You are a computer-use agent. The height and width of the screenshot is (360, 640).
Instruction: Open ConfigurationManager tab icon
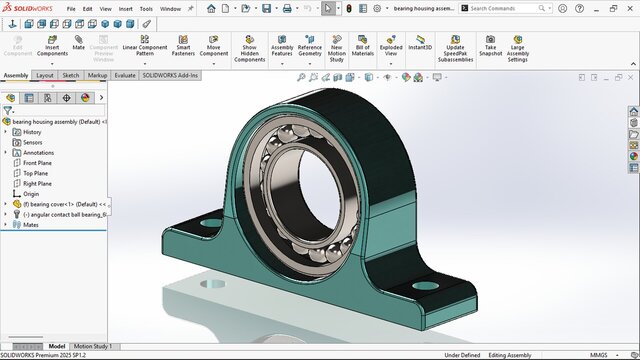(48, 98)
